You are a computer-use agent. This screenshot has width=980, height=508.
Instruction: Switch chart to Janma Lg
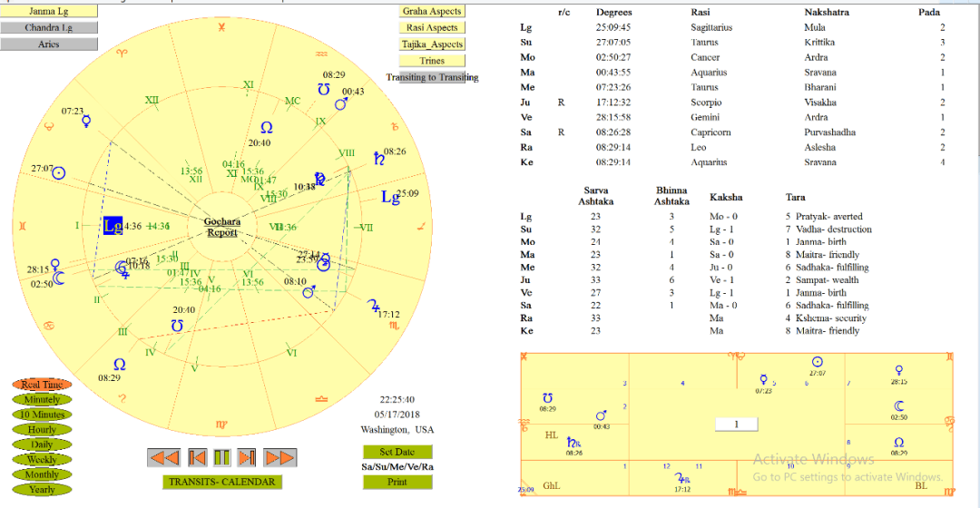point(49,11)
